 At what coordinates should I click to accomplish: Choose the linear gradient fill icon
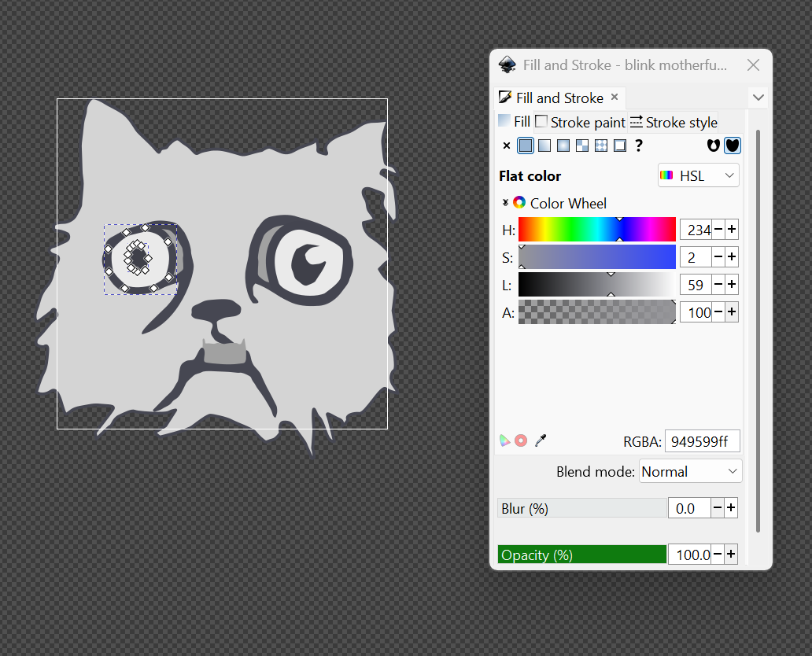[x=544, y=146]
